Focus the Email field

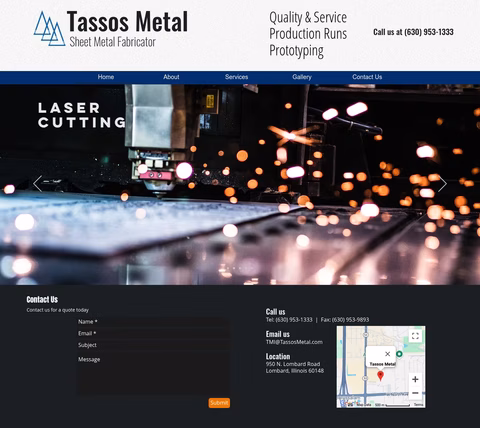[x=153, y=333]
